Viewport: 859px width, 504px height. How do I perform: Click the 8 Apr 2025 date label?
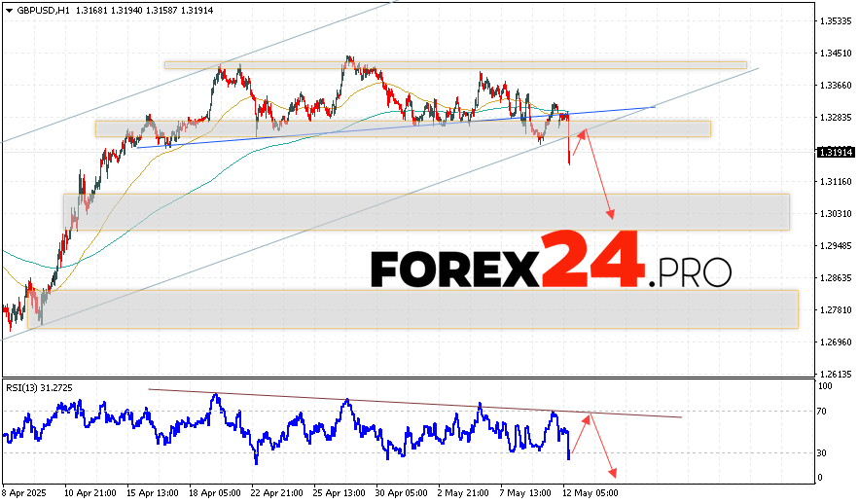click(26, 493)
